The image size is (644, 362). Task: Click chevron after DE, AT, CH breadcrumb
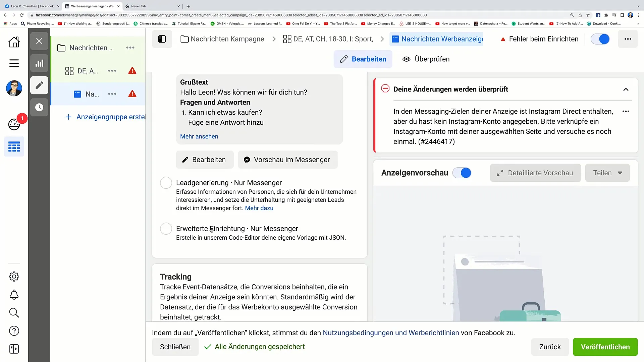point(382,39)
